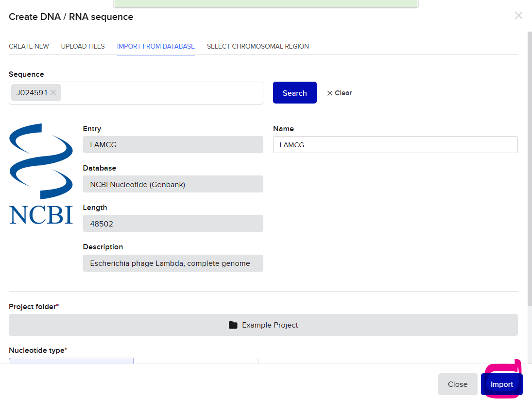
Task: Select the second Nucleotide type option
Action: [x=196, y=361]
